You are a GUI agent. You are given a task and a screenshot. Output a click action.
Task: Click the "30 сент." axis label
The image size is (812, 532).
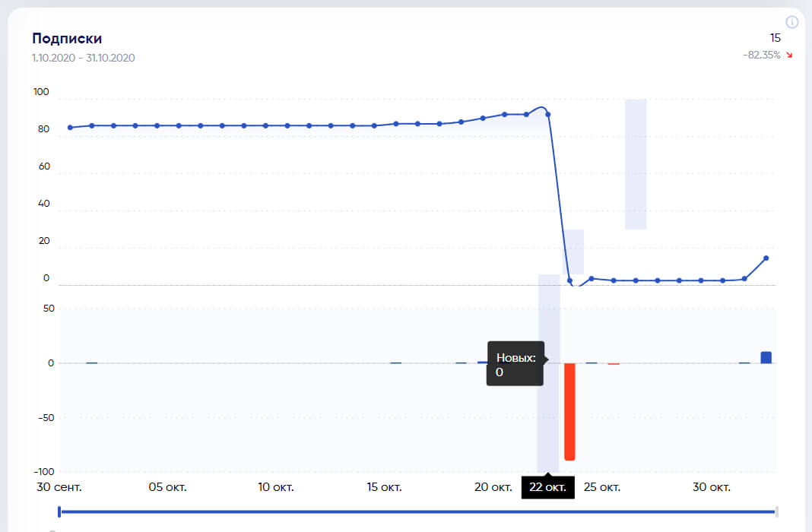click(59, 487)
